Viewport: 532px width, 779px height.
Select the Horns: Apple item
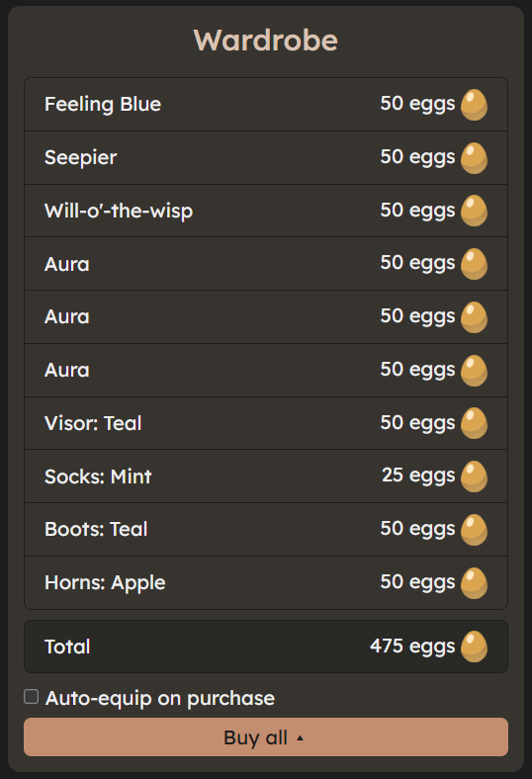266,582
